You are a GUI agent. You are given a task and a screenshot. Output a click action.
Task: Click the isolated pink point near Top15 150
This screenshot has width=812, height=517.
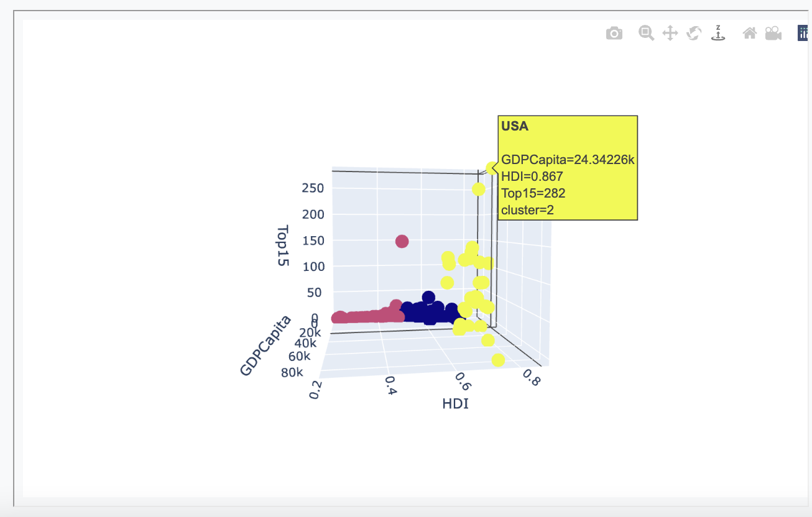click(401, 241)
